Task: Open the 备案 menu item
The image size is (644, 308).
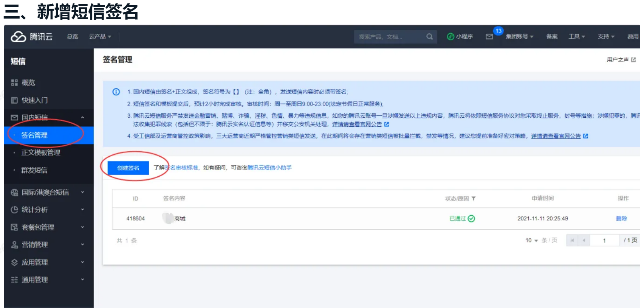Action: [x=552, y=37]
